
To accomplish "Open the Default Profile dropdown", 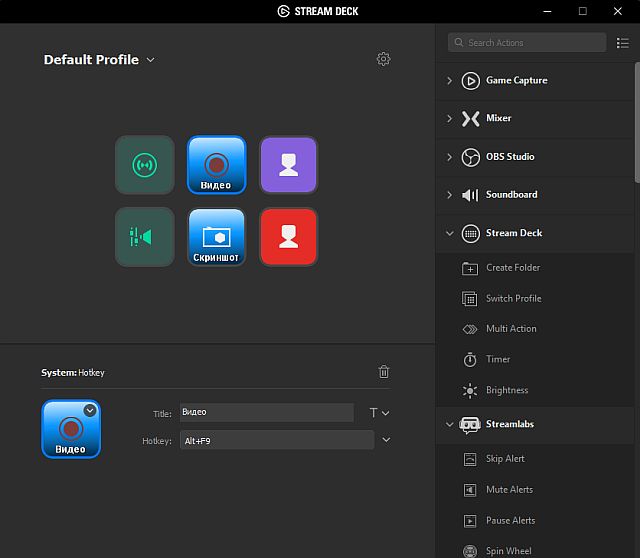I will coord(99,60).
